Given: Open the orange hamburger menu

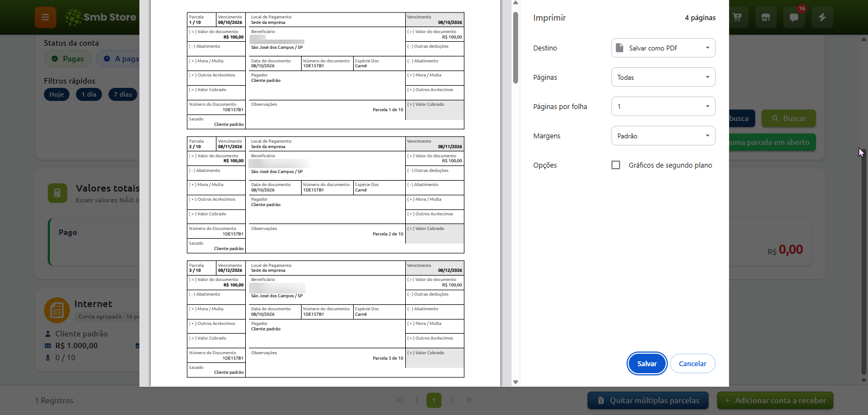Looking at the screenshot, I should (x=46, y=17).
